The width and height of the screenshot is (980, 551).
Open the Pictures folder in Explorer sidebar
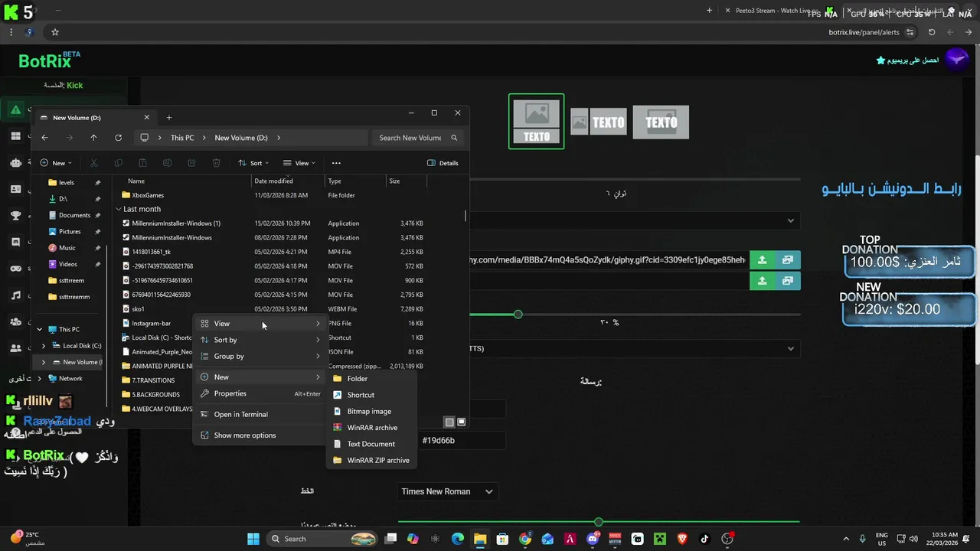coord(70,231)
